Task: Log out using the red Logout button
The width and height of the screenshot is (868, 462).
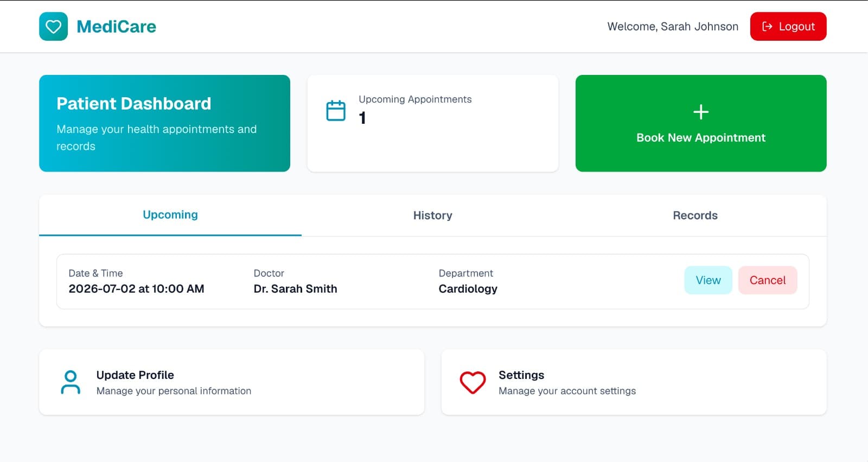Action: coord(788,27)
